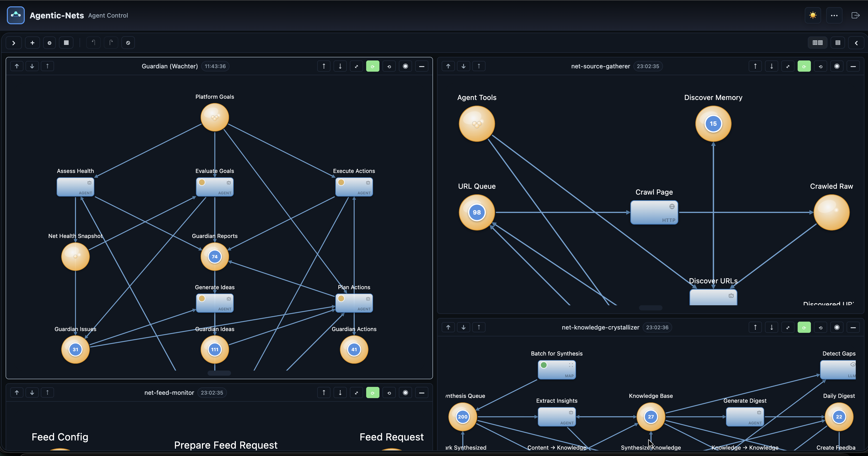
Task: Select the grid view icon in the toolbar
Action: [66, 43]
